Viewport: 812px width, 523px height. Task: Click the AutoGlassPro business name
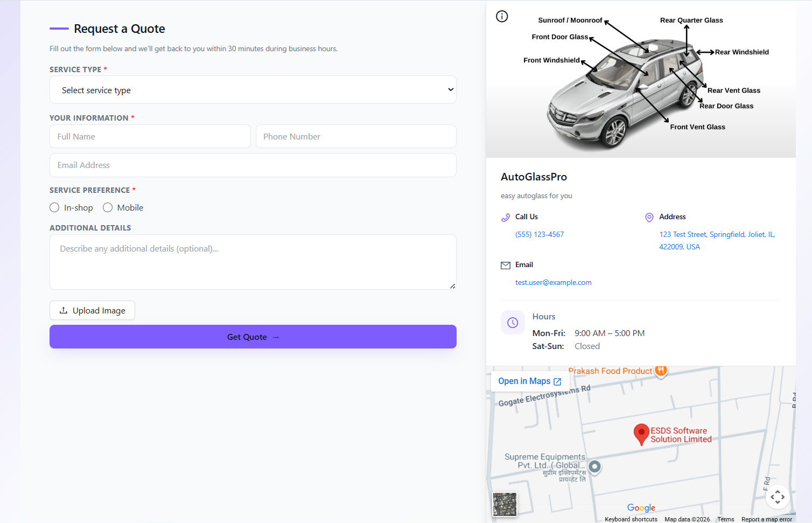pos(534,177)
